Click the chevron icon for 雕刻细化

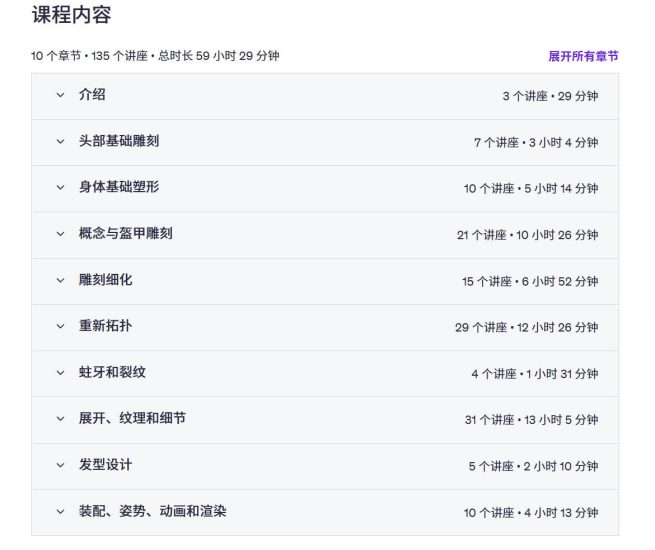click(x=60, y=281)
